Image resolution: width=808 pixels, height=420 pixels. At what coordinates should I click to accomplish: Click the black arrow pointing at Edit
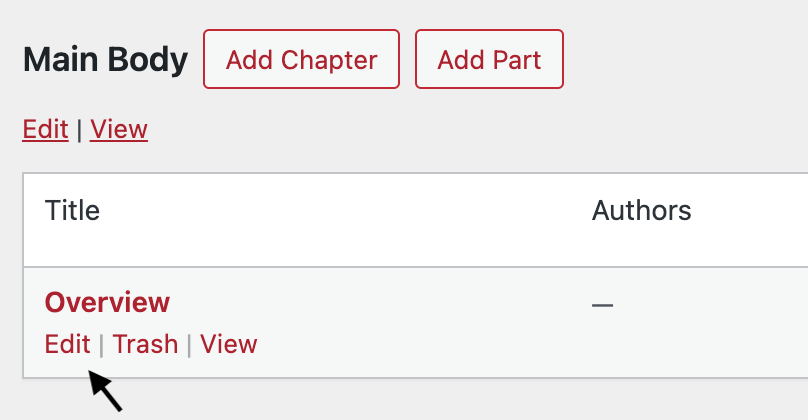coord(104,389)
